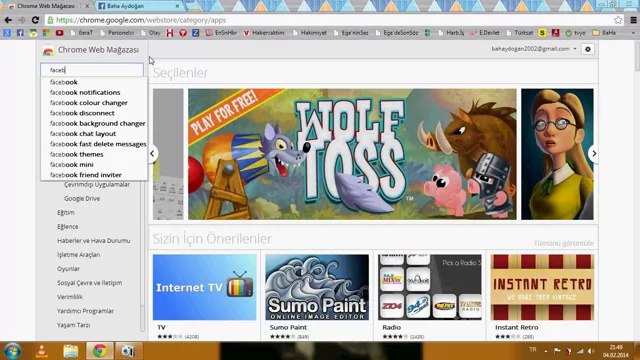Open Haberler ve Hava Durumu category
Viewport: 640px width, 360px height.
click(93, 240)
